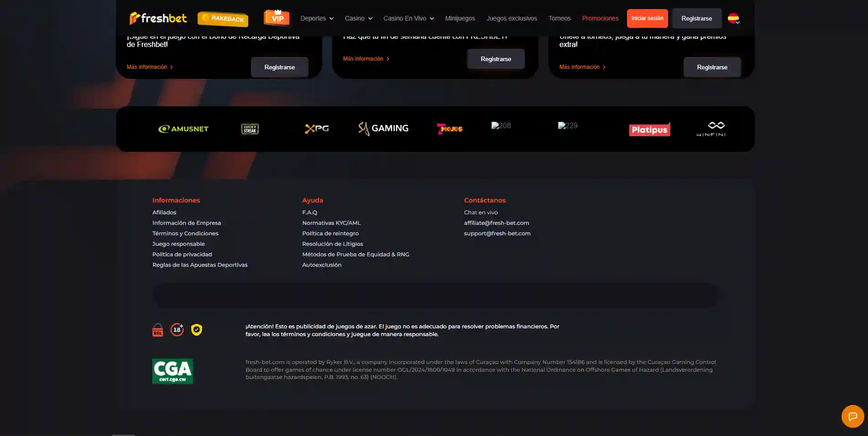The image size is (868, 436).
Task: Click the support@fresh-bet.com email link
Action: 497,234
